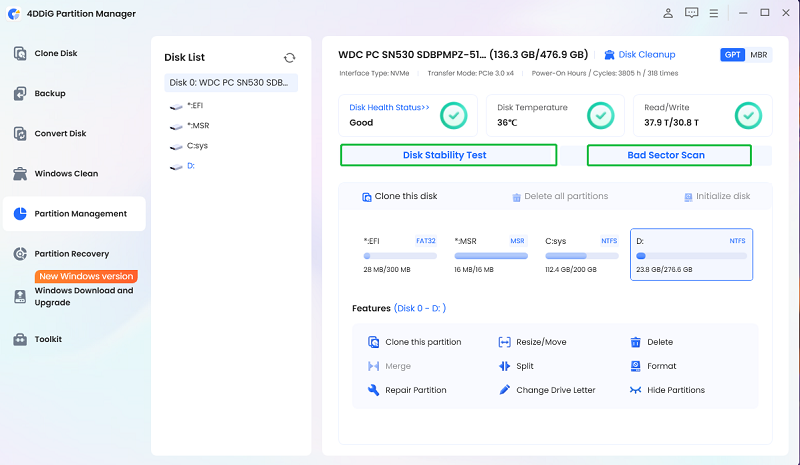Open the user account icon
This screenshot has height=465, width=800.
[x=668, y=13]
